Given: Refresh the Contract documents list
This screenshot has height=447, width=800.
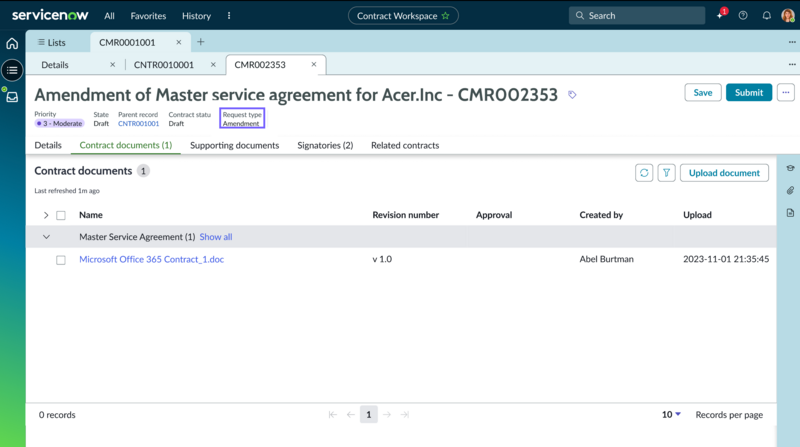Looking at the screenshot, I should tap(644, 173).
